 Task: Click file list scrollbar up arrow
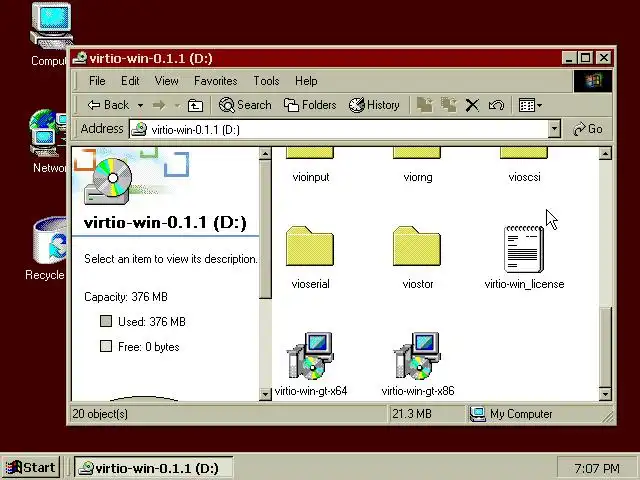coord(605,153)
